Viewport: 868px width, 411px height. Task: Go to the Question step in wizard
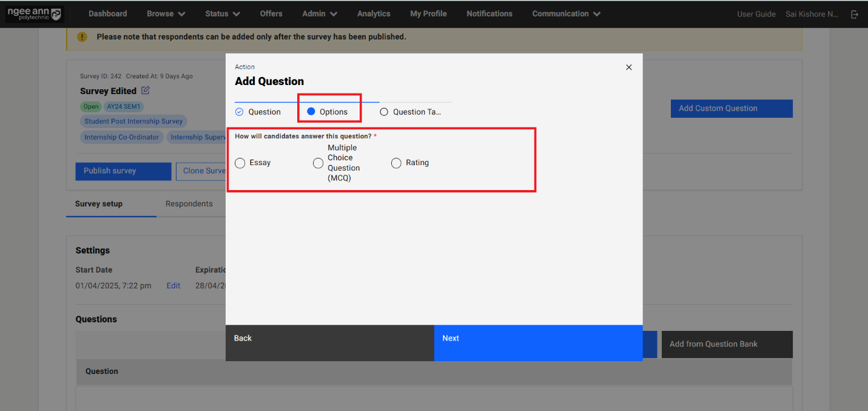tap(258, 112)
